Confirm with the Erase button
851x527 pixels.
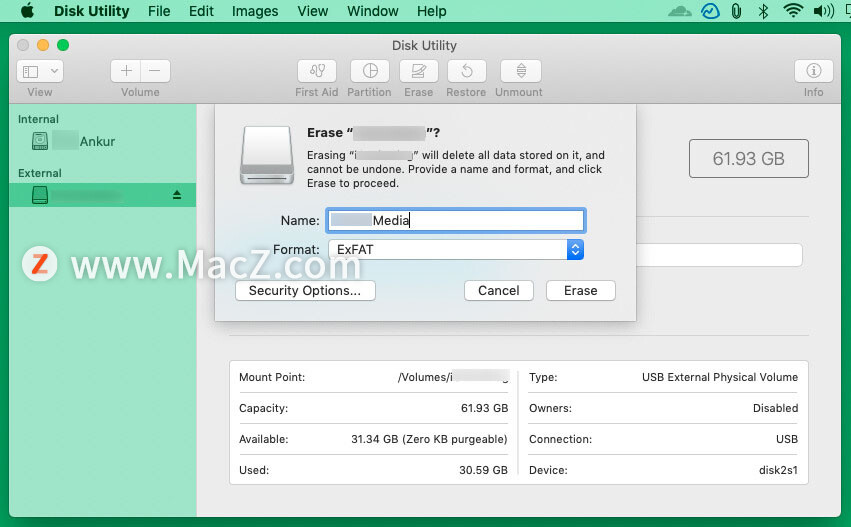(581, 290)
